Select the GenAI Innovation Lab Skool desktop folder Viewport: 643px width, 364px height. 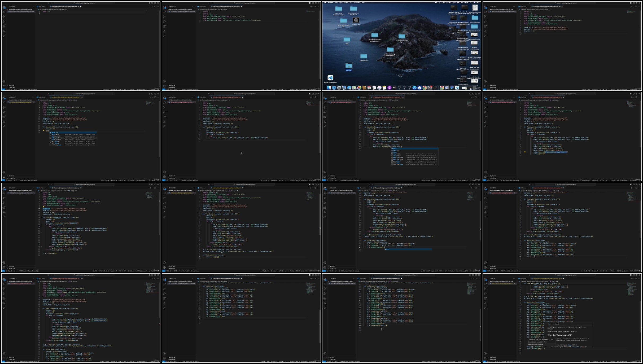[x=353, y=9]
